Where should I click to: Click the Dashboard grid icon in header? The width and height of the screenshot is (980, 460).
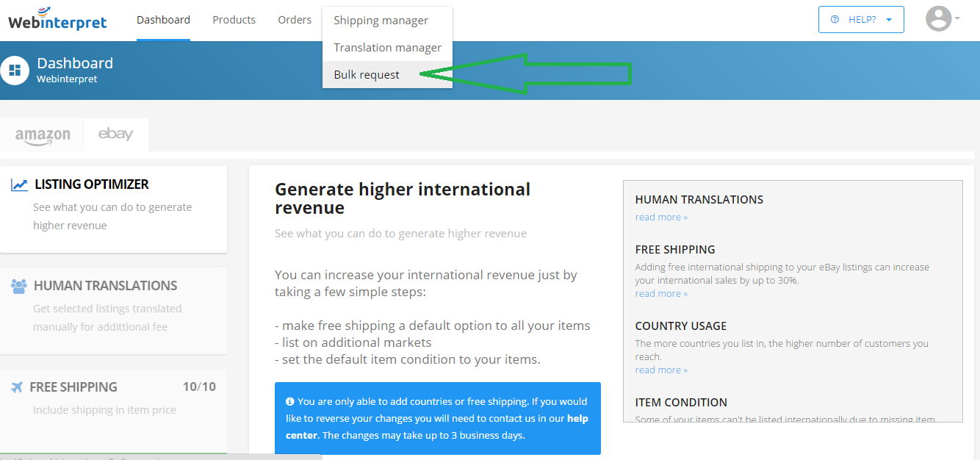coord(15,71)
